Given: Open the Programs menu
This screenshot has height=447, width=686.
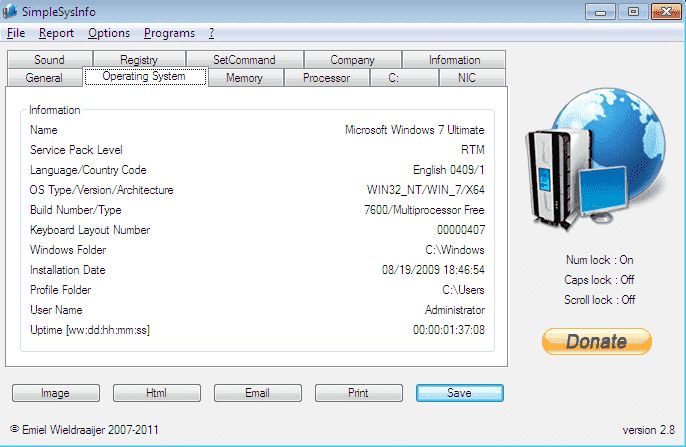Looking at the screenshot, I should pyautogui.click(x=169, y=33).
